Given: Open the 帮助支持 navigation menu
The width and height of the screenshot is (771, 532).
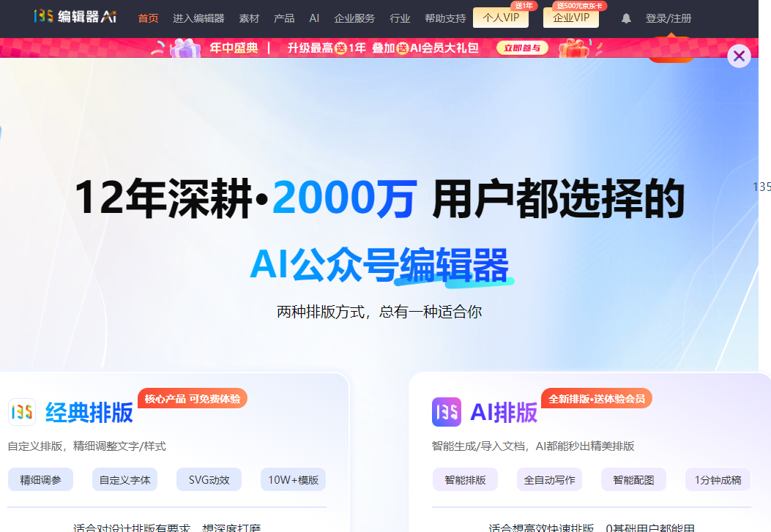Looking at the screenshot, I should click(x=445, y=19).
